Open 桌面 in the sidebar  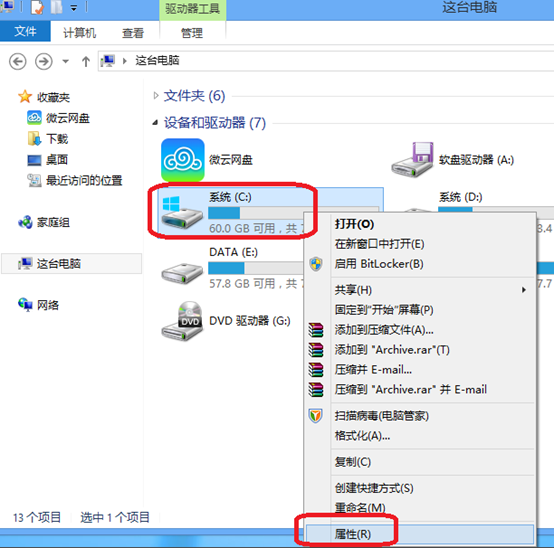(48, 160)
